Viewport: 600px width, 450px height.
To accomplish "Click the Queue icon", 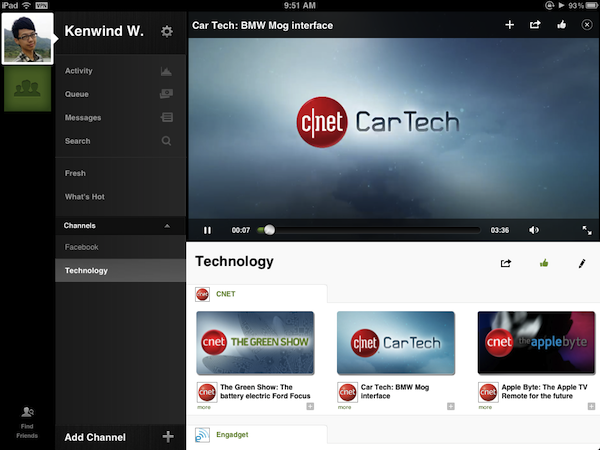I will tap(166, 94).
